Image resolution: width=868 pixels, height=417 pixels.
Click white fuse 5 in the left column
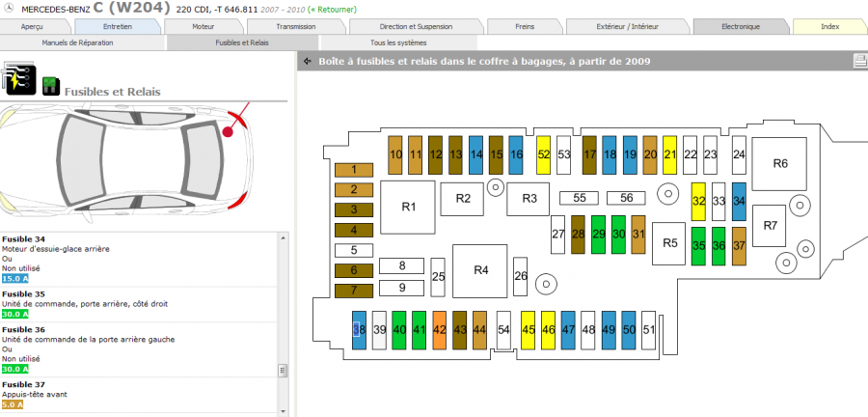click(354, 251)
